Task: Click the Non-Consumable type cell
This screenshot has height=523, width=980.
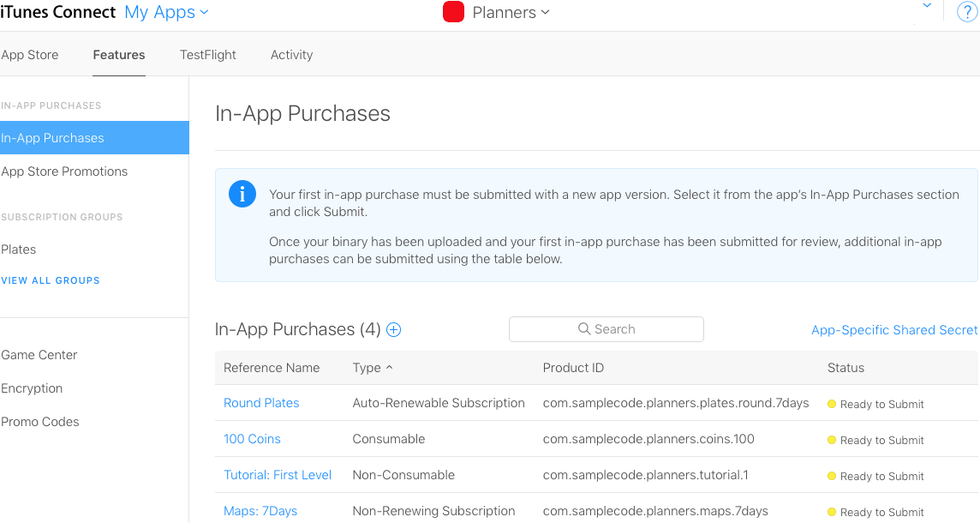Action: [x=403, y=475]
